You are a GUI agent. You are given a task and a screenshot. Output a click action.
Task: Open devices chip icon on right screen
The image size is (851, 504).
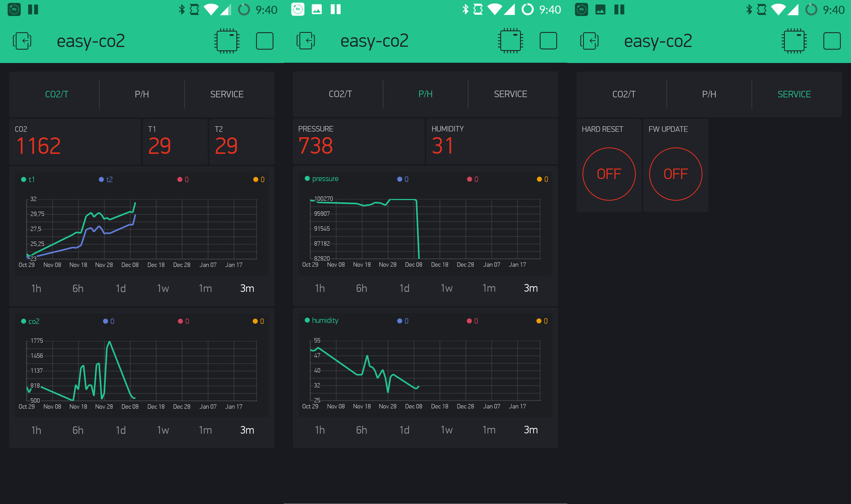(x=794, y=41)
